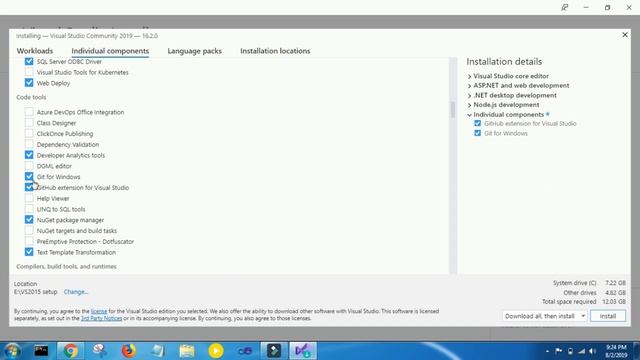Check the DGML editor box
The image size is (640, 360).
point(29,166)
